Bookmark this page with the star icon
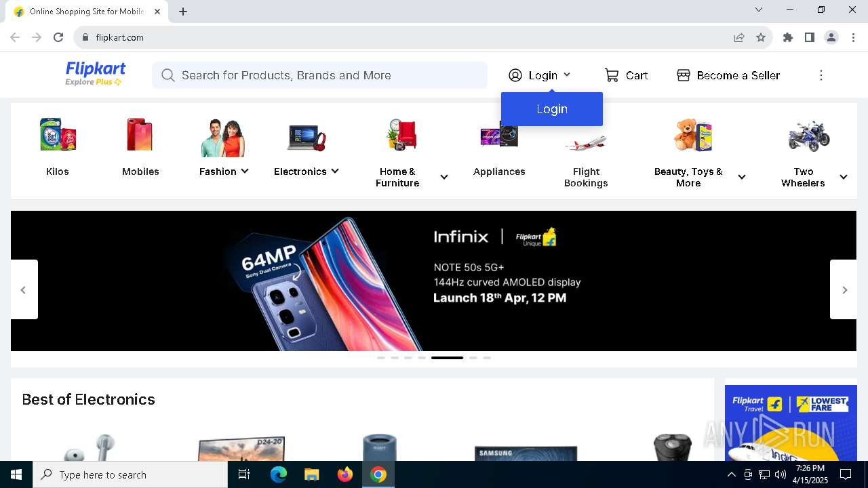The height and width of the screenshot is (488, 868). 761,37
